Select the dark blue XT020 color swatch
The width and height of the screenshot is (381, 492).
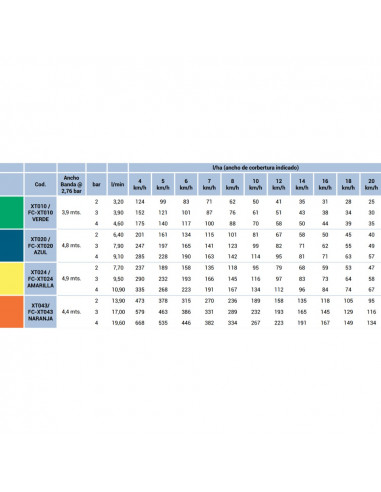pyautogui.click(x=12, y=245)
